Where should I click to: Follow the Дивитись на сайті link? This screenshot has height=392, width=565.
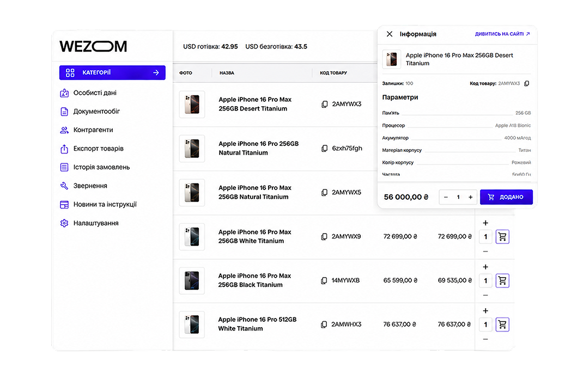tap(502, 34)
